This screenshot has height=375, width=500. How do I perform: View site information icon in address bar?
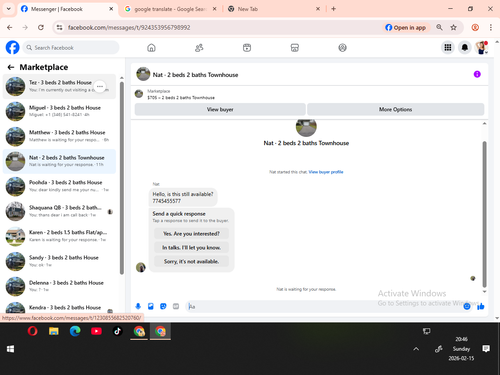click(59, 27)
